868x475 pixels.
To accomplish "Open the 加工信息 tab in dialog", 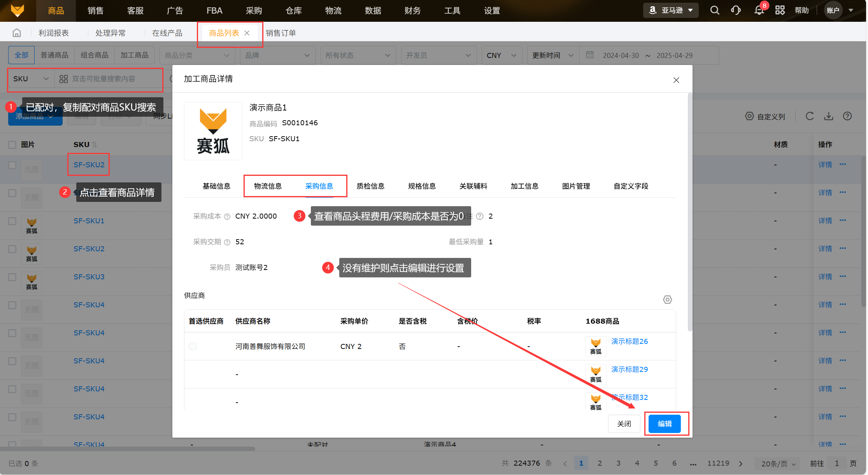I will click(524, 186).
